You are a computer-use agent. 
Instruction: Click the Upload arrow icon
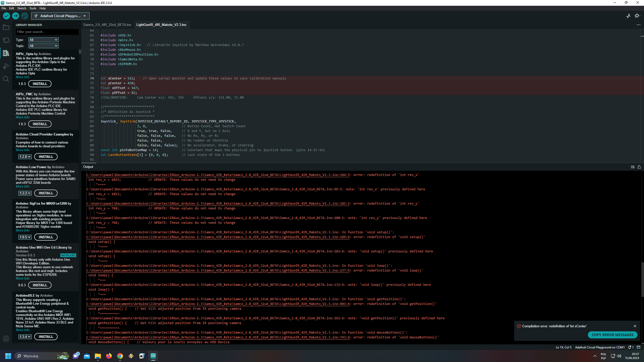coord(16,16)
